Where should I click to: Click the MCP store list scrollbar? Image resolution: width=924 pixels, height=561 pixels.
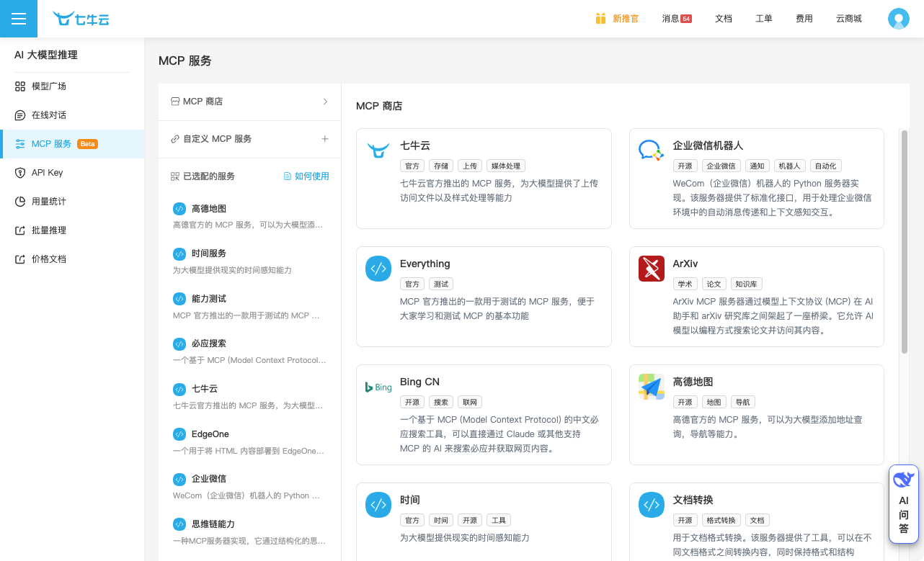[904, 241]
